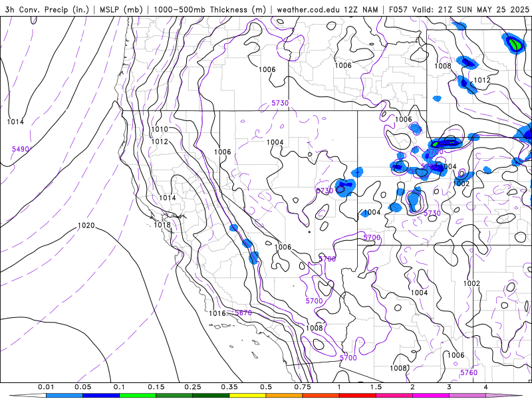532x399 pixels.
Task: Click the medium green 0.15–0.25 legend swatch
Action: (x=174, y=396)
